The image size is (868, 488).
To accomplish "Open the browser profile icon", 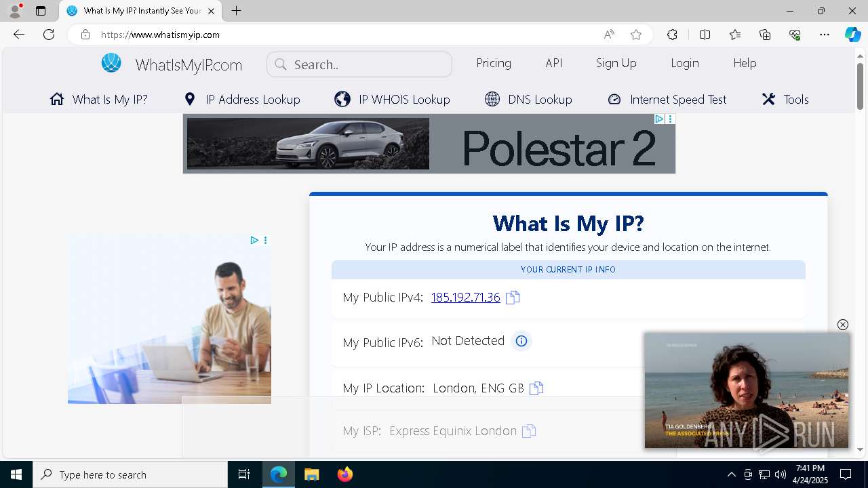I will (x=15, y=11).
